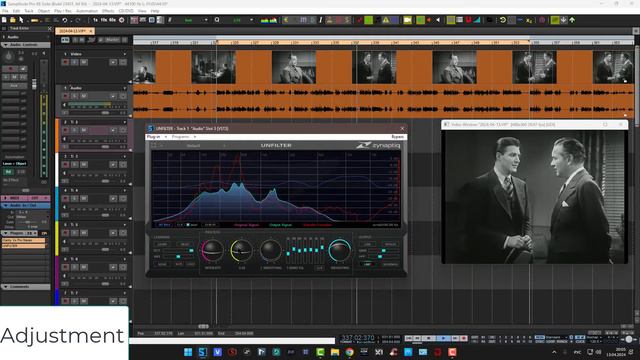The height and width of the screenshot is (360, 640).
Task: Solo the Video track
Action: [75, 62]
